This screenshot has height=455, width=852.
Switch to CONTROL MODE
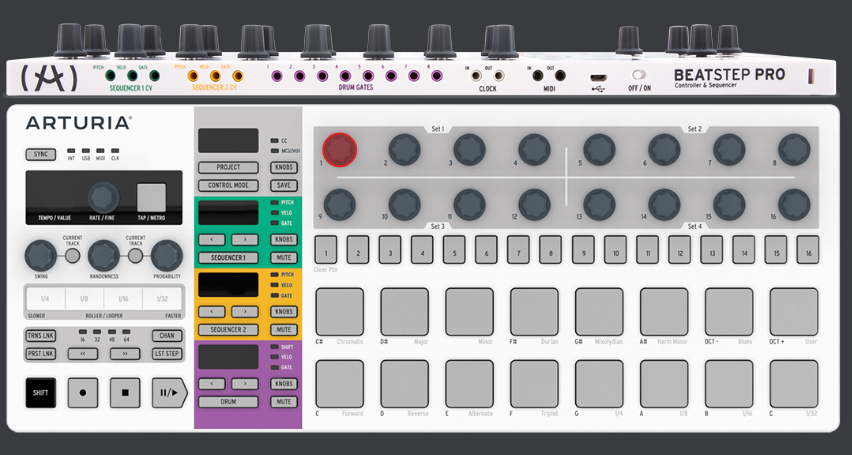click(x=228, y=185)
